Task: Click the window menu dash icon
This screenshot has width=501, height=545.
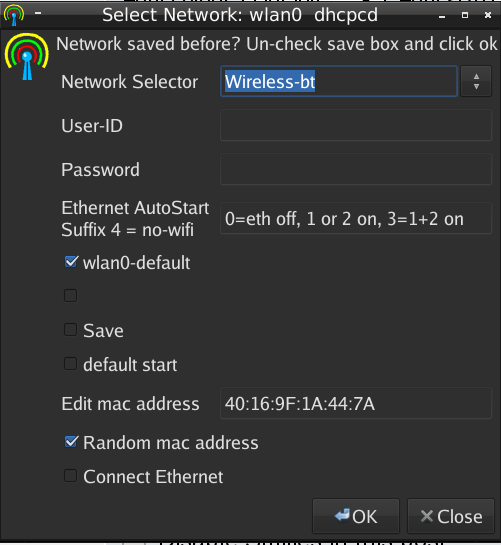Action: [38, 14]
